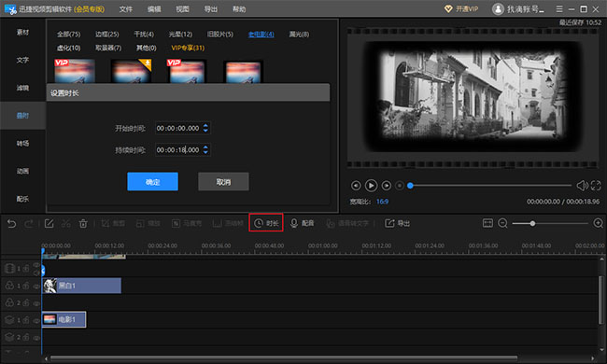Open the hamburger menu in title bar
This screenshot has height=364, width=607.
pyautogui.click(x=559, y=9)
